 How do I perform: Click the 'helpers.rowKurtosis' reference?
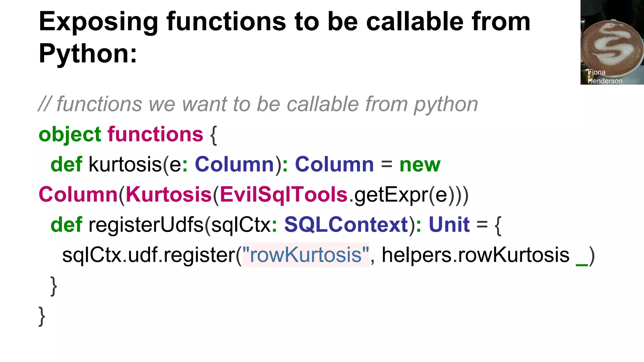(475, 255)
